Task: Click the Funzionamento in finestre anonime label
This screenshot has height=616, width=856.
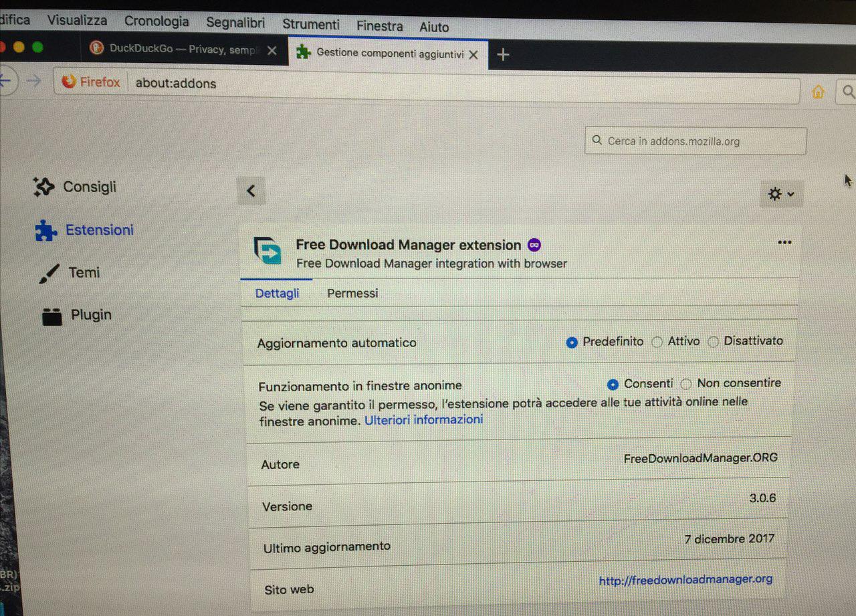Action: pos(360,386)
